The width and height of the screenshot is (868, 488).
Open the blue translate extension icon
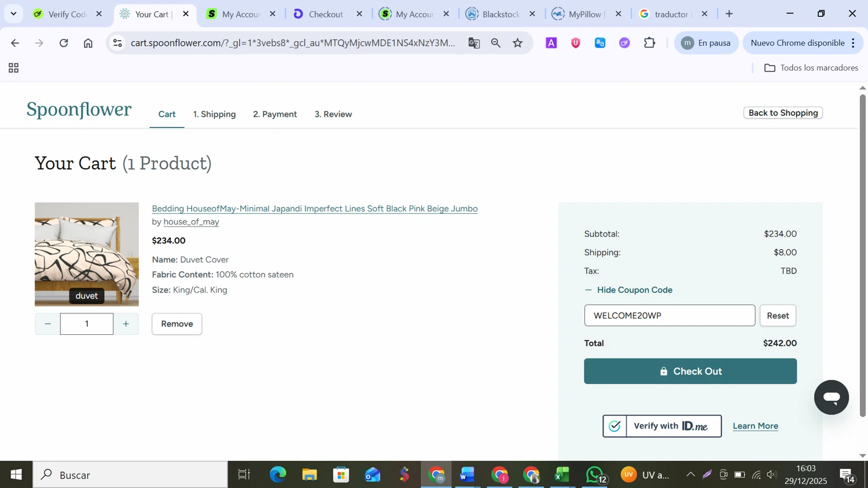(x=600, y=43)
